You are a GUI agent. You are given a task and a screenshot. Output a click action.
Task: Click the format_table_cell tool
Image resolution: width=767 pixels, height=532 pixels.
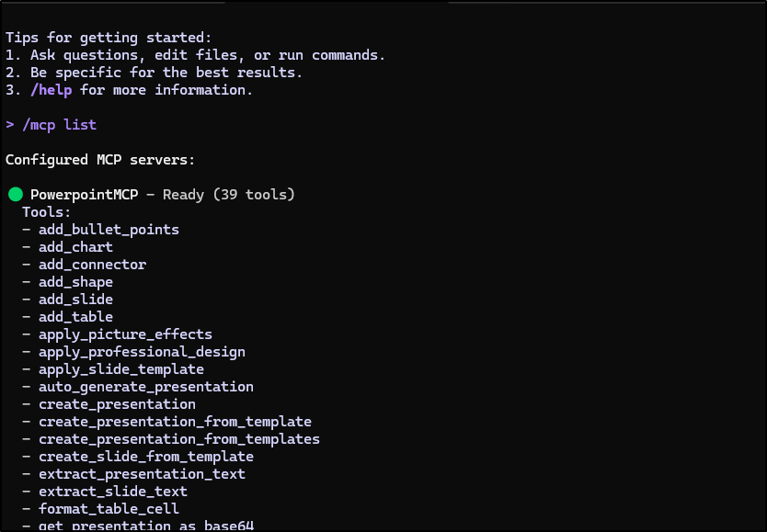[109, 509]
